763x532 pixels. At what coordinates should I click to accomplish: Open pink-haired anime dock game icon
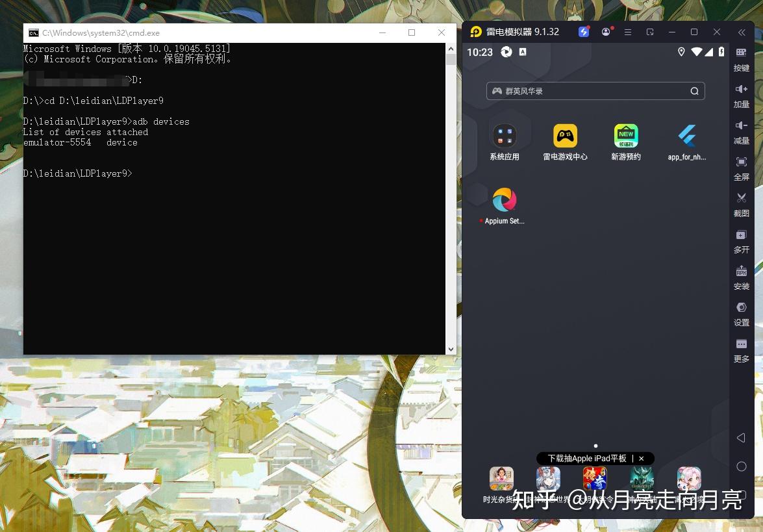pos(688,479)
